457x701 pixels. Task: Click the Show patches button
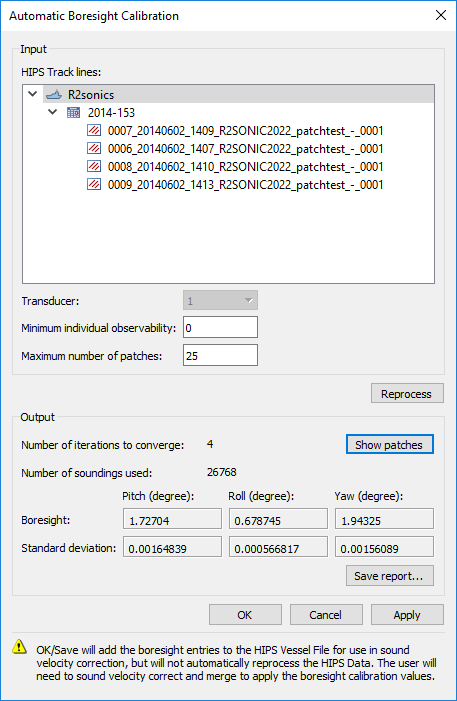(389, 444)
